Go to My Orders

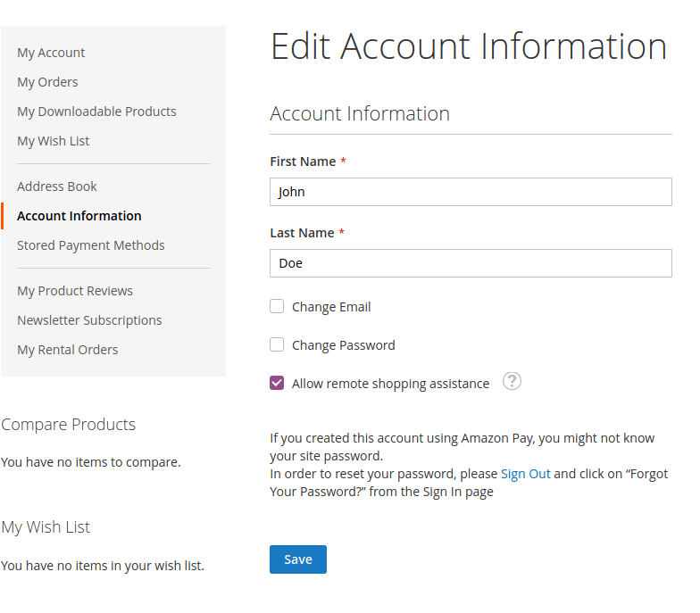(x=47, y=82)
